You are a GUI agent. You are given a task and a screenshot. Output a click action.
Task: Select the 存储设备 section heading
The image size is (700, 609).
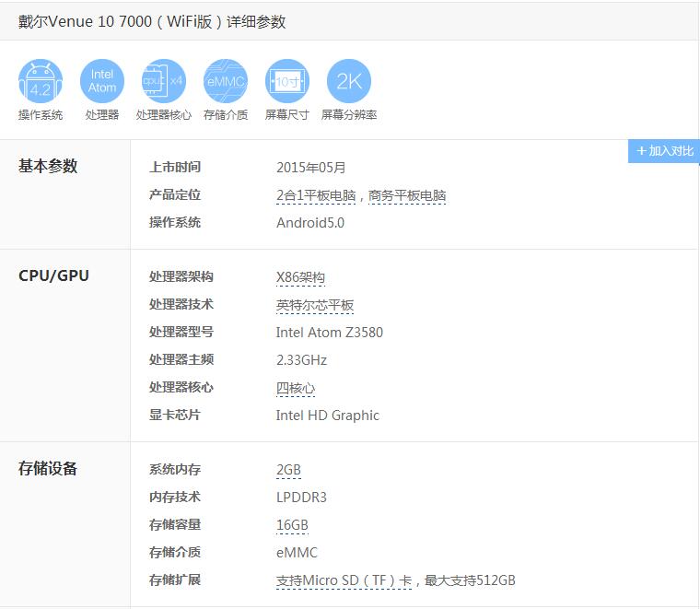pos(48,468)
